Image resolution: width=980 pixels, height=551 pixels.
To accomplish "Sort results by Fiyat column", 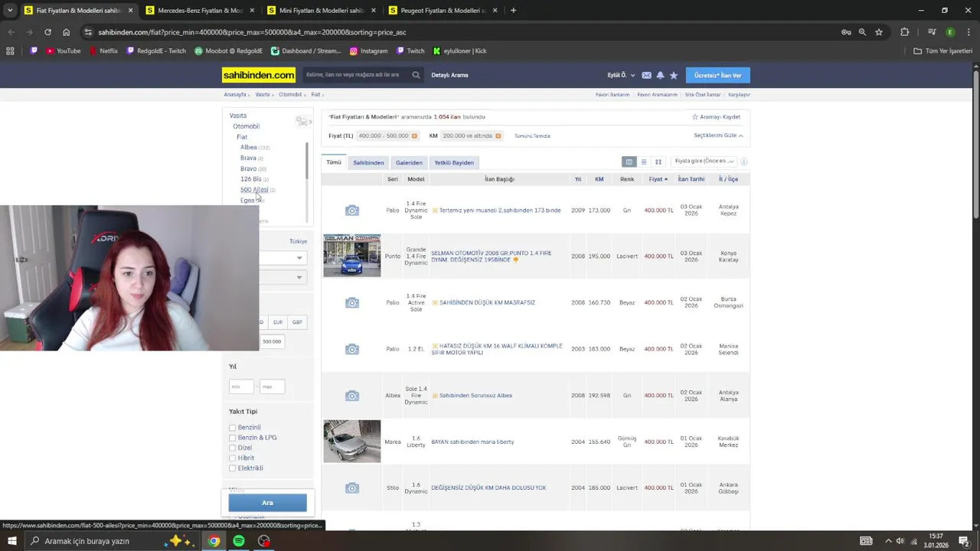I will pyautogui.click(x=658, y=179).
